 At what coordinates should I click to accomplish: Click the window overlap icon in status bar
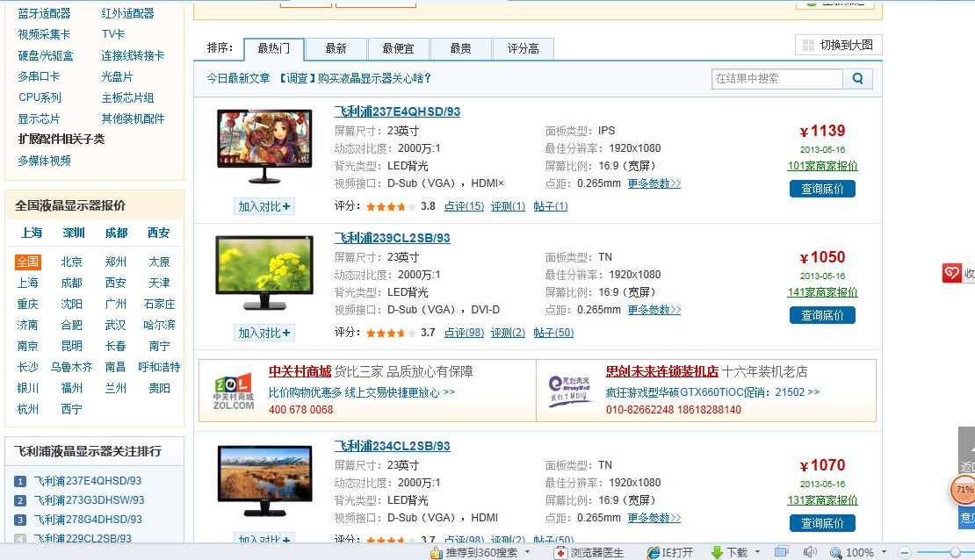point(781,551)
